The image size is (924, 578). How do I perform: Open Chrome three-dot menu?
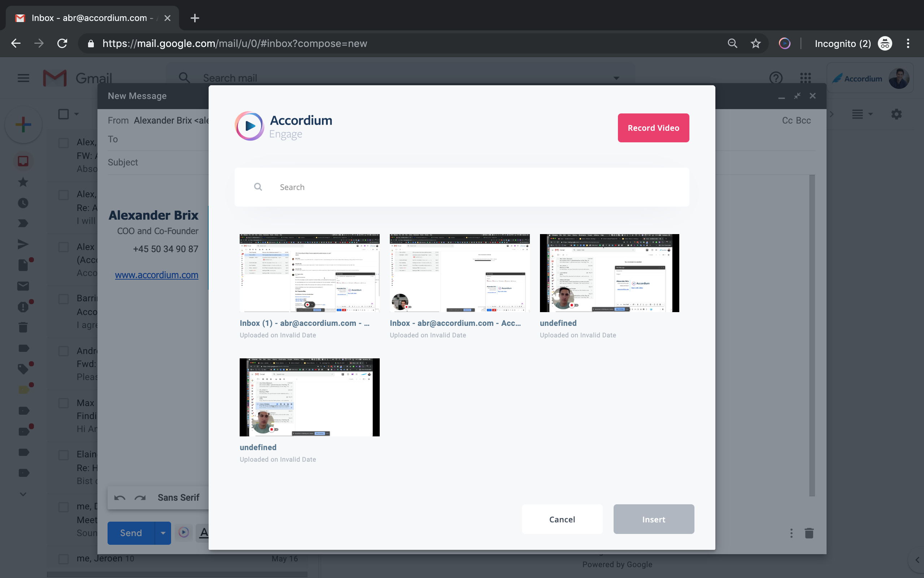[908, 44]
